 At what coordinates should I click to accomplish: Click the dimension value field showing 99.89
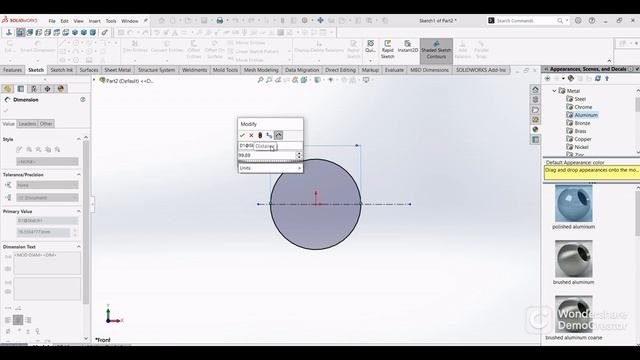[267, 155]
